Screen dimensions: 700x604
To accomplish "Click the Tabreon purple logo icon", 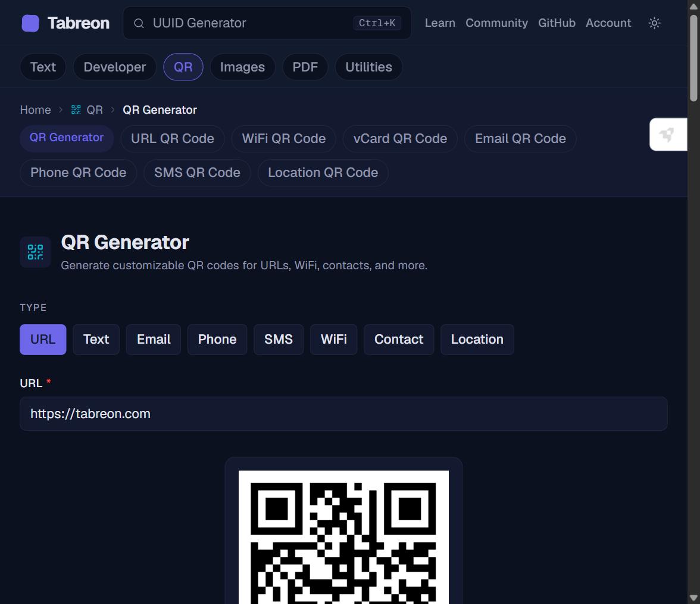I will tap(30, 23).
